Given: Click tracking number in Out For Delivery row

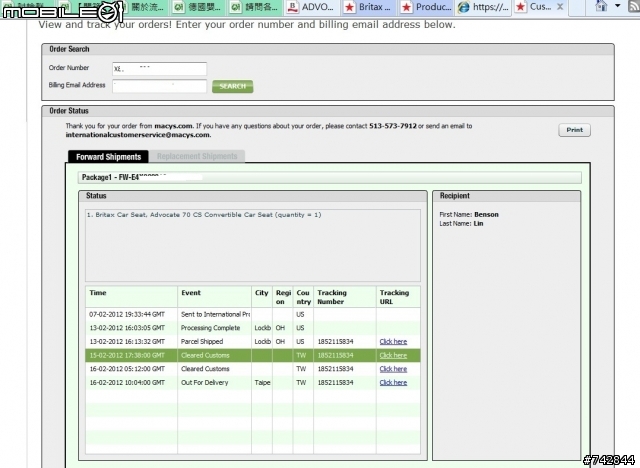Looking at the screenshot, I should (x=335, y=382).
